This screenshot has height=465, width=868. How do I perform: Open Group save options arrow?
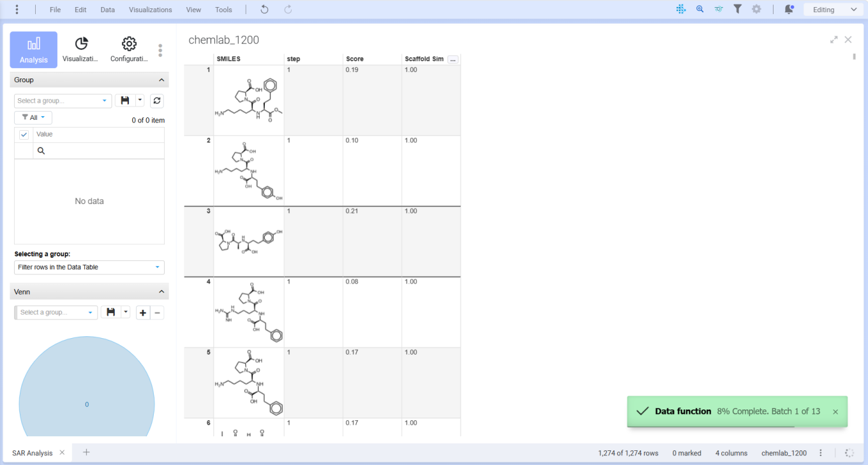click(140, 101)
